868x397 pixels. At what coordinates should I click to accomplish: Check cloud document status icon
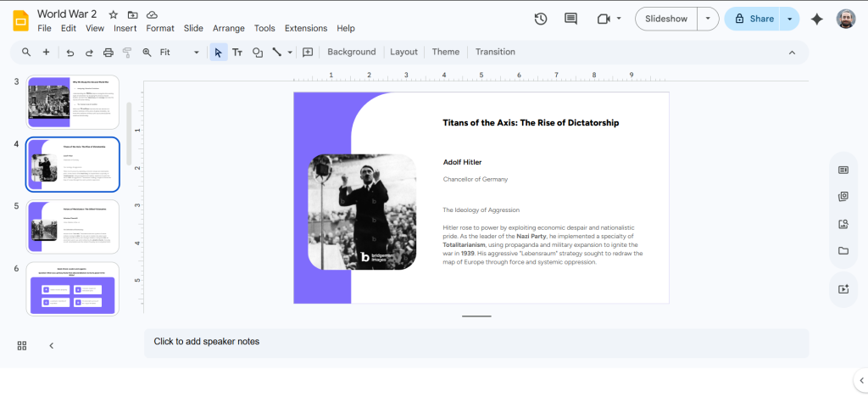pyautogui.click(x=151, y=14)
